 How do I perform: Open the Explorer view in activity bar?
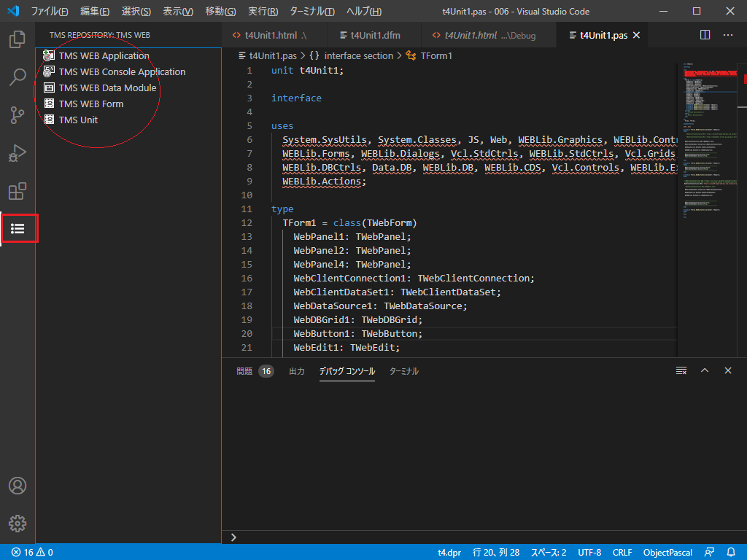click(x=18, y=39)
